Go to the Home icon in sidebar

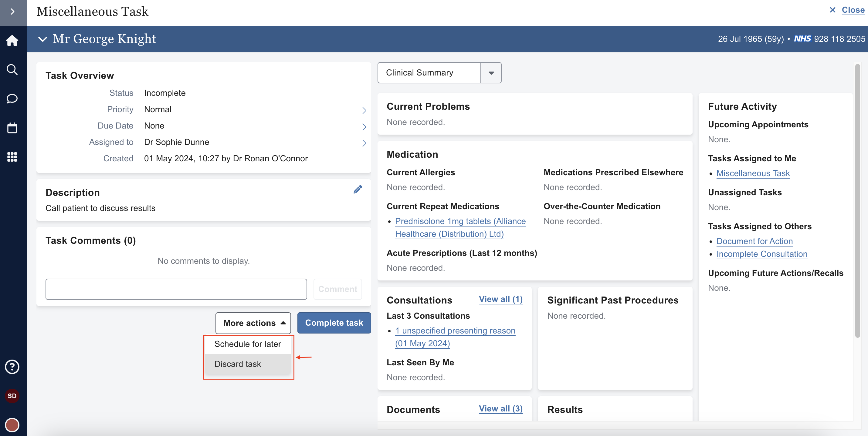tap(12, 40)
